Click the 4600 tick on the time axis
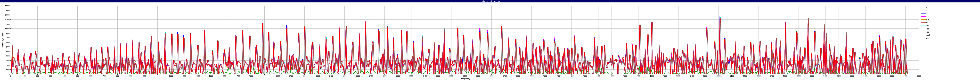 (x=625, y=76)
